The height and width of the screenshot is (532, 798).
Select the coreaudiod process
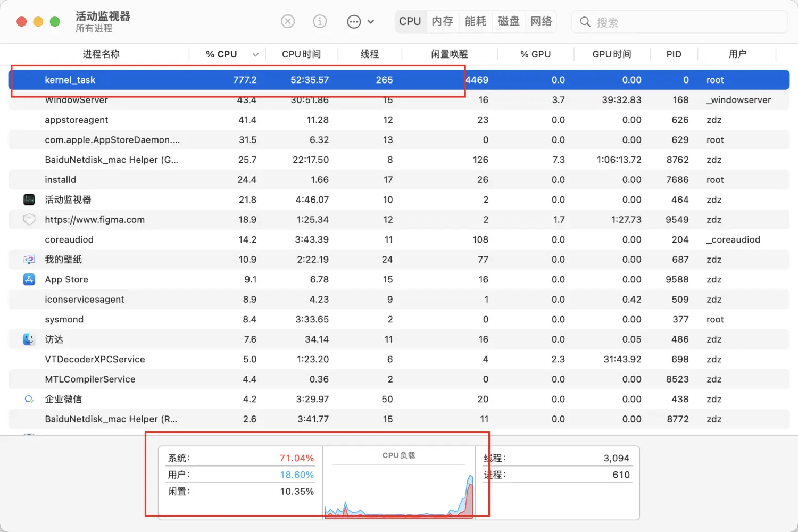[x=69, y=239]
